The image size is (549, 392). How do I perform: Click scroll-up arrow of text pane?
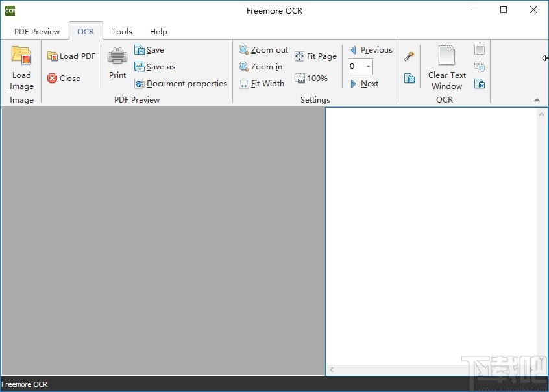[541, 114]
